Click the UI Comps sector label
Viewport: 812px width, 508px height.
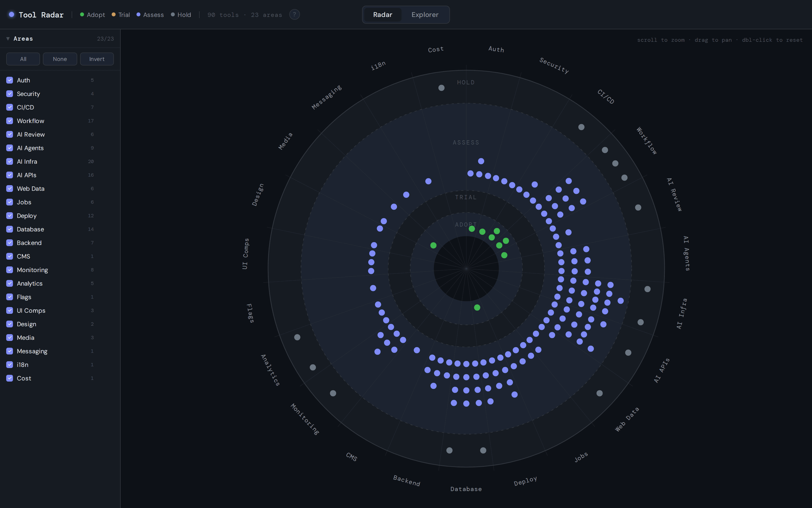[x=245, y=254]
